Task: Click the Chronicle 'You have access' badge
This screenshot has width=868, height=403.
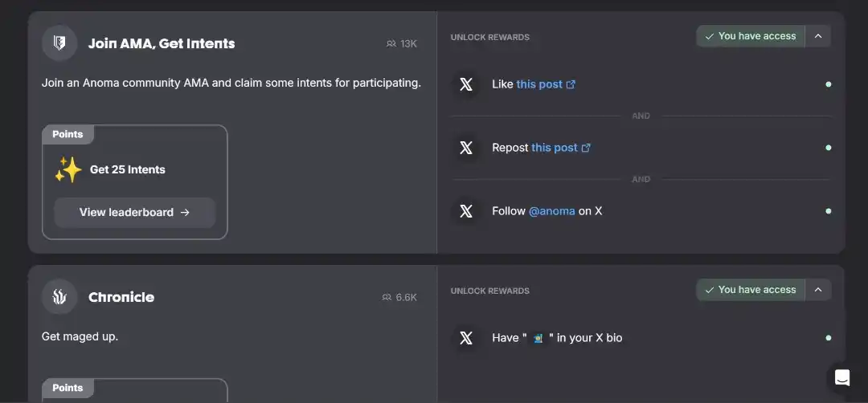Action: (x=750, y=290)
